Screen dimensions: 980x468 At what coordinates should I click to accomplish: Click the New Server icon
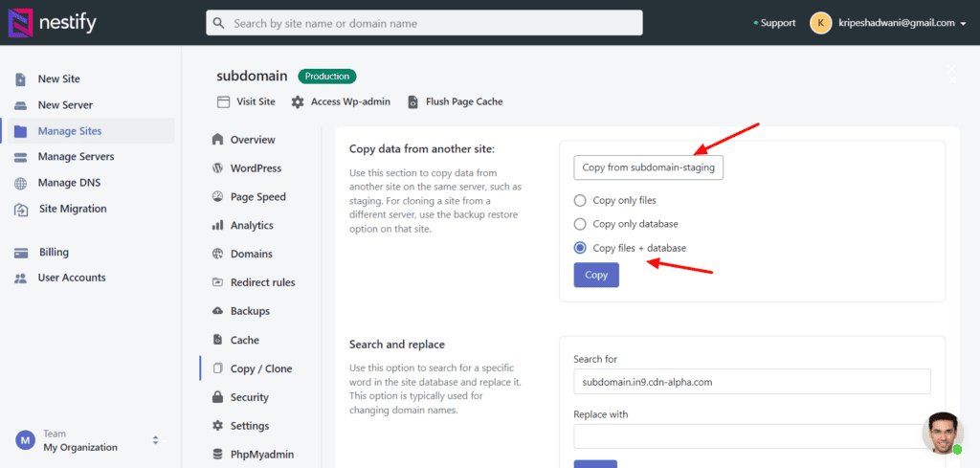21,105
